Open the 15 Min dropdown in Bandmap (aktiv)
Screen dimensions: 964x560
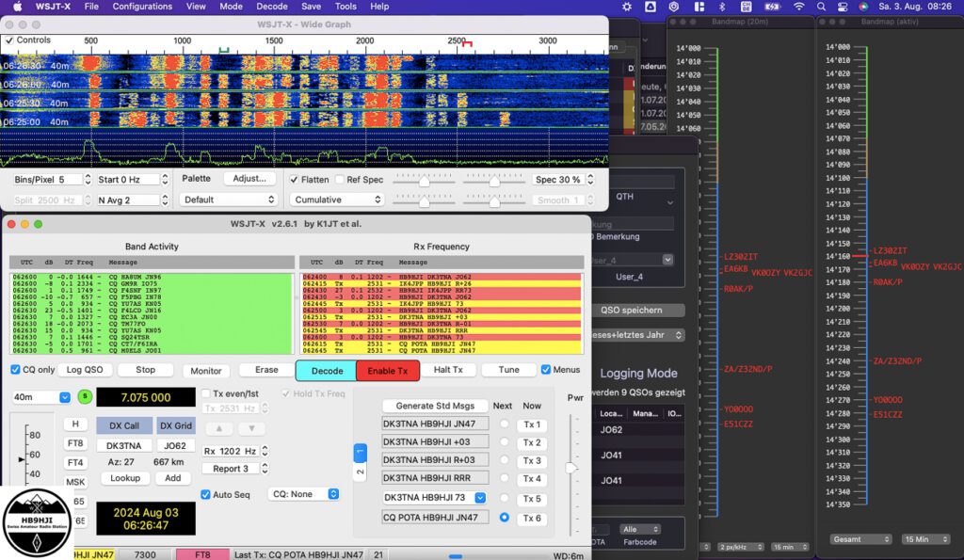(924, 539)
